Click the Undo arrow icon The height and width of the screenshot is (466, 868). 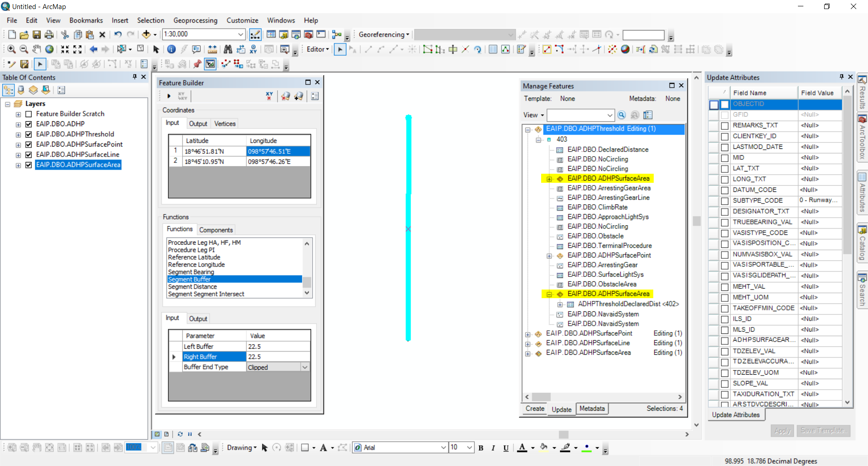coord(118,34)
